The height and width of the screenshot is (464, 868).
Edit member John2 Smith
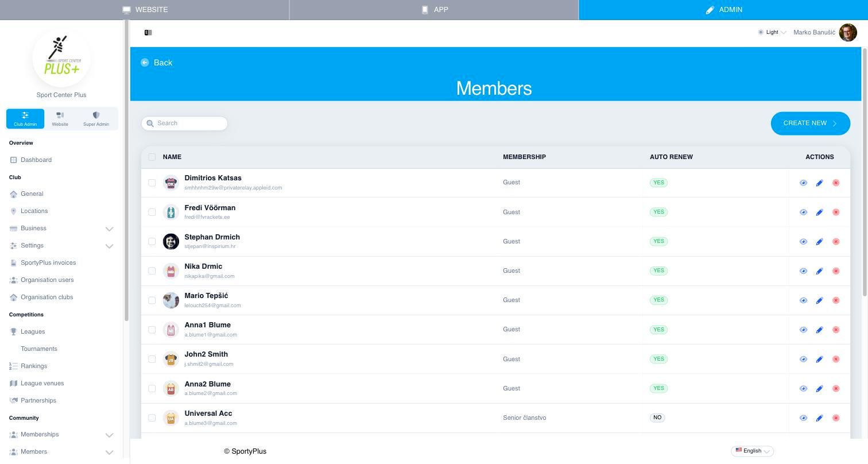(x=819, y=359)
